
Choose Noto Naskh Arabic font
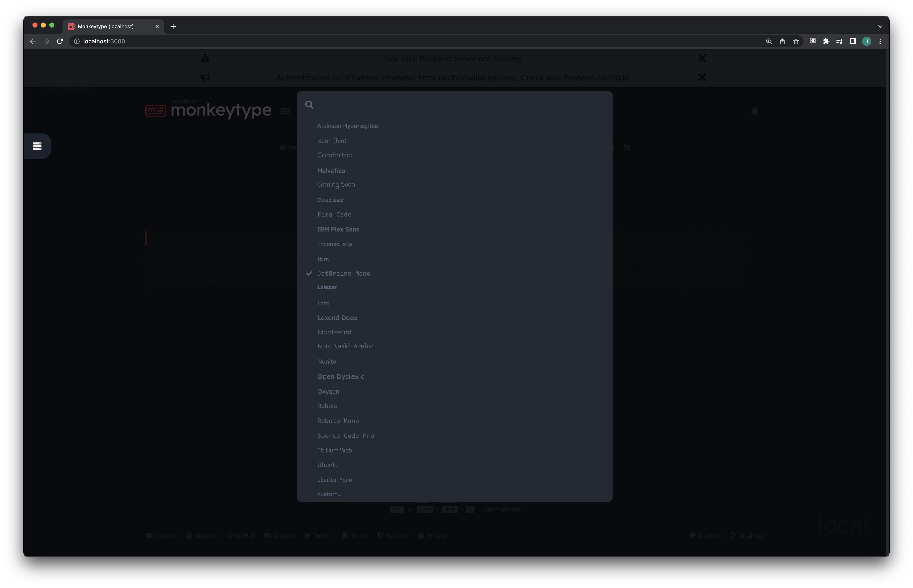tap(454, 347)
